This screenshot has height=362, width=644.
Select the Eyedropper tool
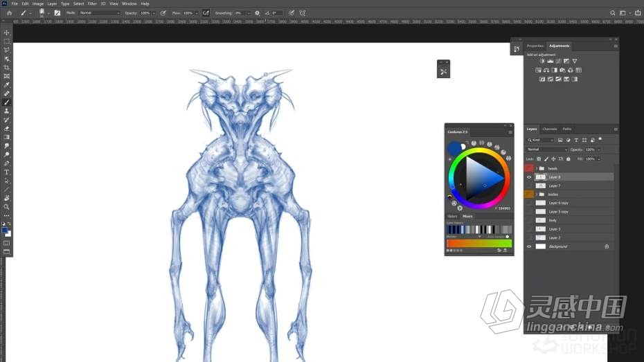coord(6,85)
